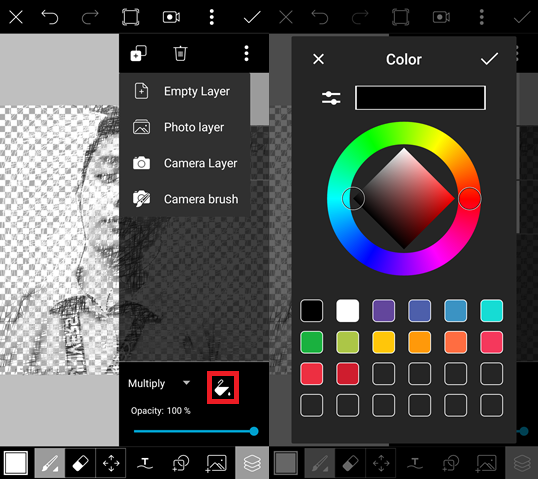Image resolution: width=538 pixels, height=479 pixels.
Task: Tap the dimmed layers icon on right screen
Action: [522, 463]
